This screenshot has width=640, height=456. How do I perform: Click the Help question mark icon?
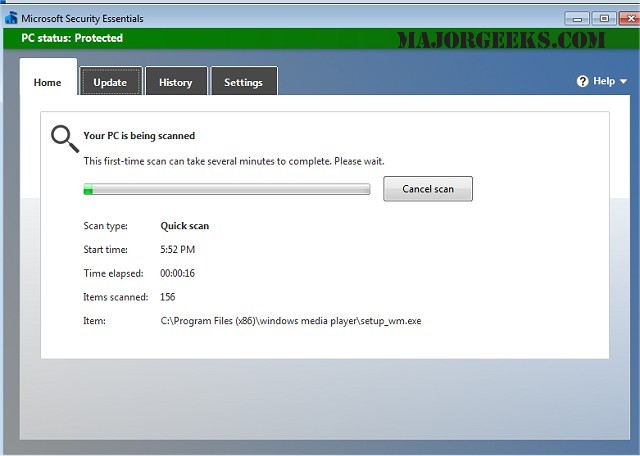pos(582,81)
